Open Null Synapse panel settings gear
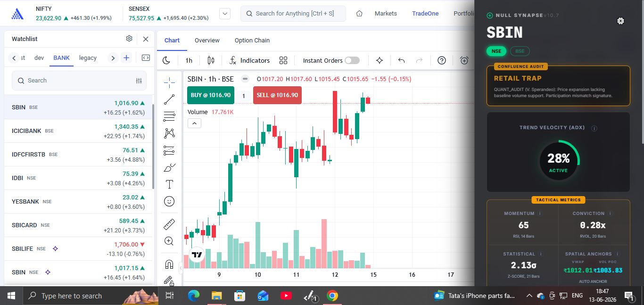This screenshot has width=644, height=305. click(620, 21)
